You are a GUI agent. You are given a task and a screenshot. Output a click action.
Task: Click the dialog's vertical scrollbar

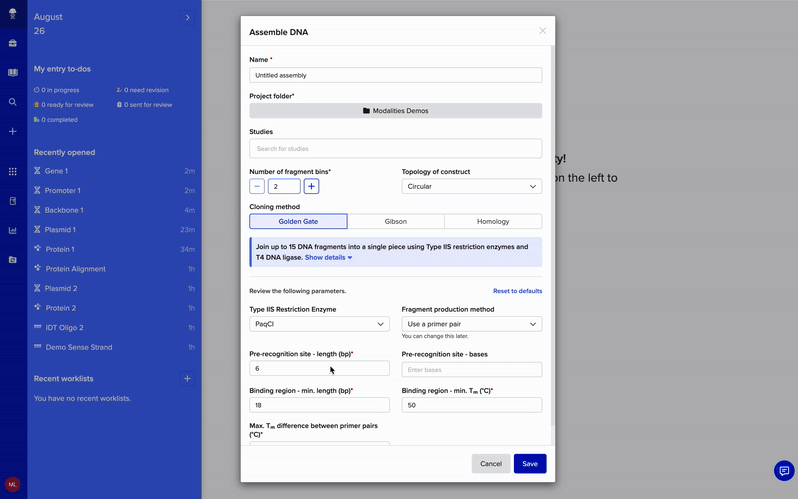(552, 234)
